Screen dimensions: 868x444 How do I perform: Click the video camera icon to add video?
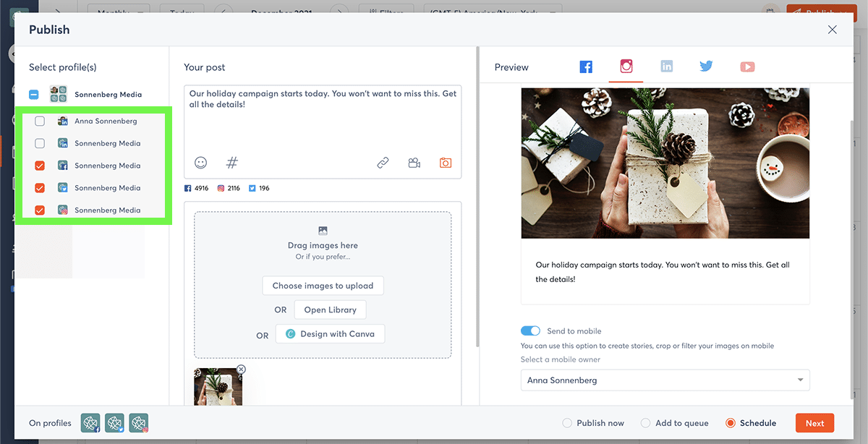pyautogui.click(x=414, y=163)
